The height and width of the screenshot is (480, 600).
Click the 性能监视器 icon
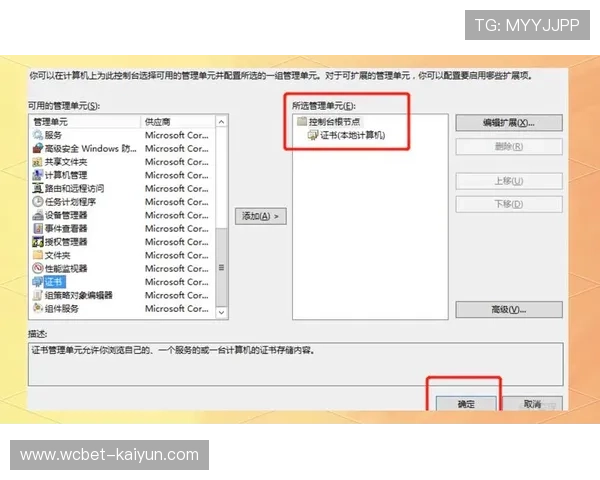point(38,268)
